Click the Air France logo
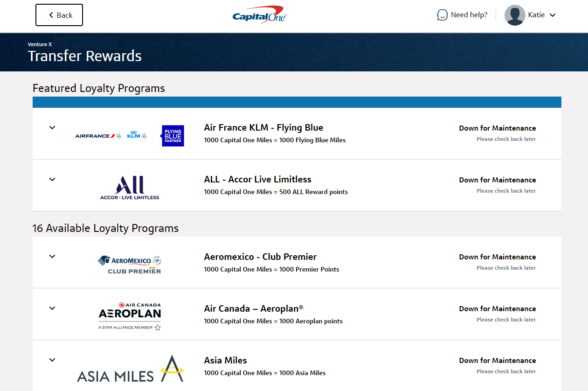The image size is (588, 391). click(x=97, y=135)
